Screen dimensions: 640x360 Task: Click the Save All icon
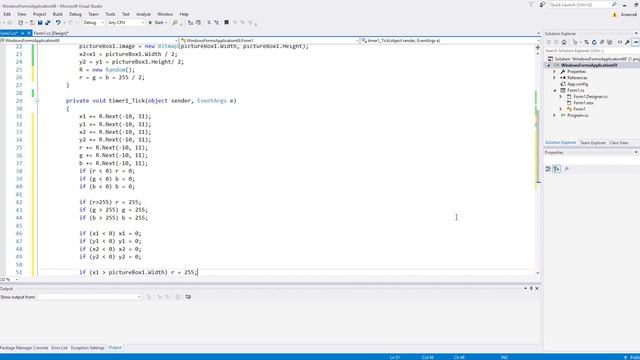(x=48, y=23)
